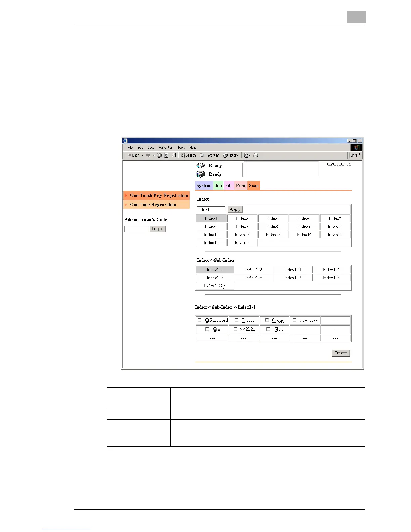Click the Back arrow in browser toolbar
The image size is (411, 532).
tap(133, 155)
